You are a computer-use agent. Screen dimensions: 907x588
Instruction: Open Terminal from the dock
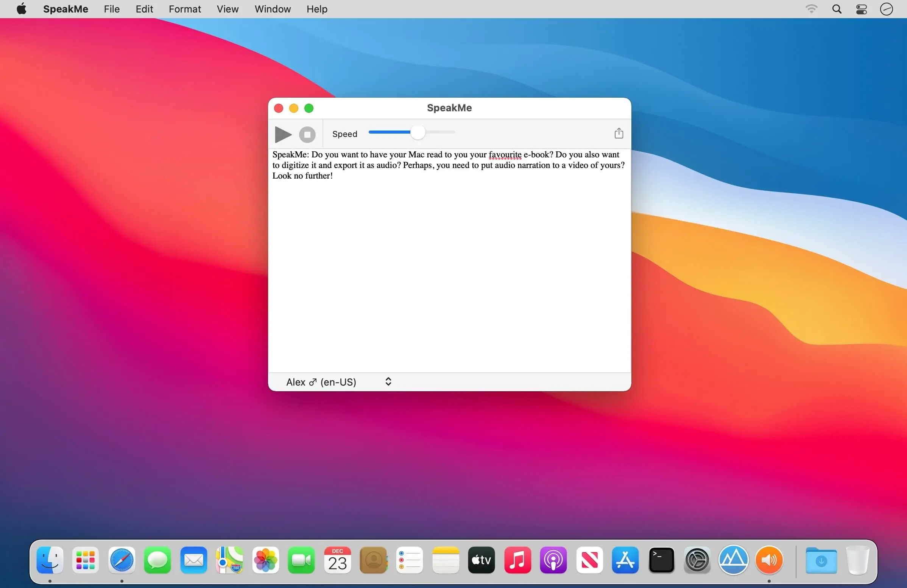point(661,560)
